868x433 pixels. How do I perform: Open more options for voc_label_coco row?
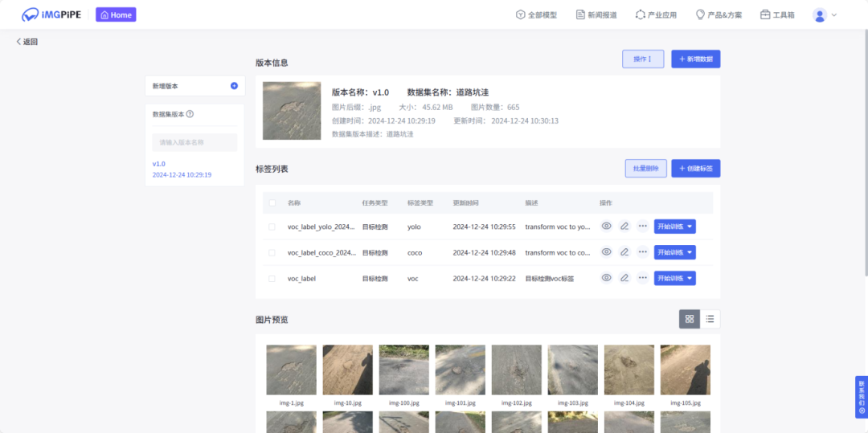[642, 252]
